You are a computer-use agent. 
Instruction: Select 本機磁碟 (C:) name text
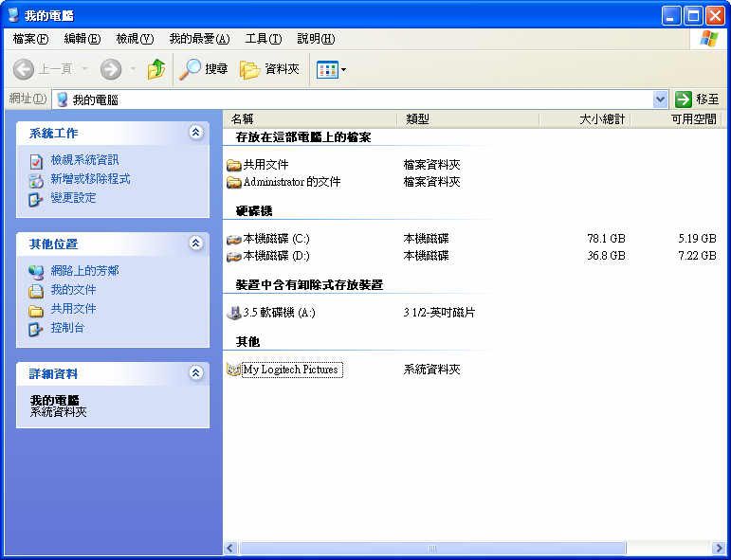click(x=276, y=239)
